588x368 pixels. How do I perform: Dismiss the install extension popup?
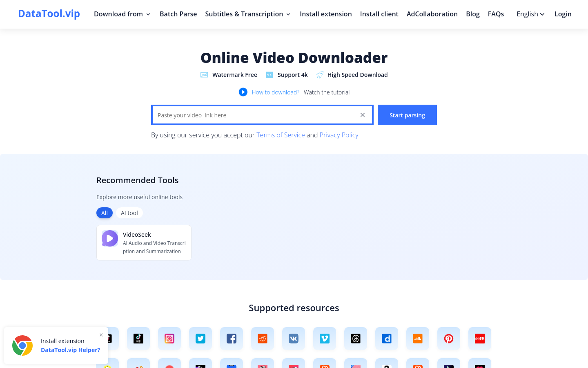point(101,335)
